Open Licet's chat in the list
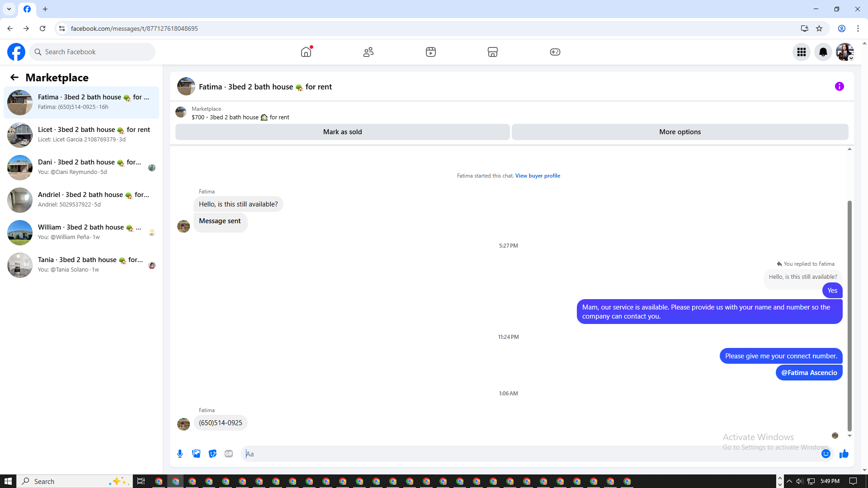The image size is (868, 488). (81, 135)
